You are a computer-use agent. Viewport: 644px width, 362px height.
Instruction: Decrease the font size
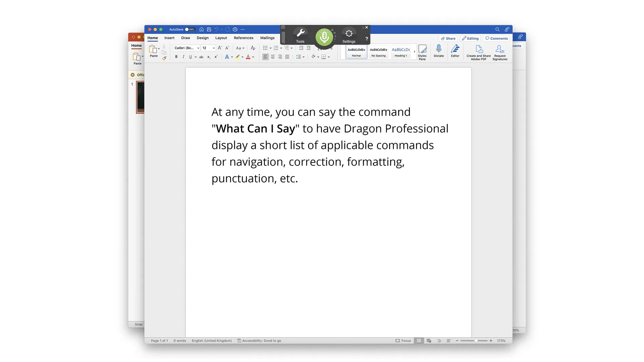(227, 48)
